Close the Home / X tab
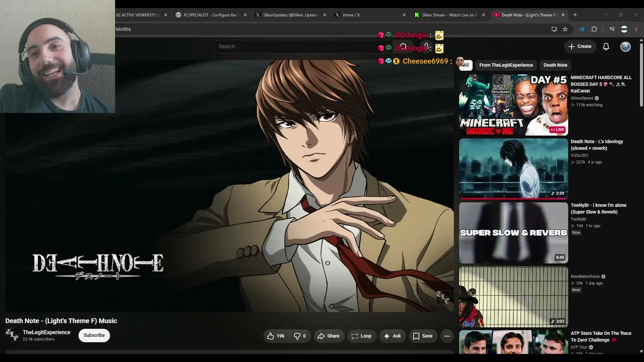644x362 pixels. click(404, 15)
